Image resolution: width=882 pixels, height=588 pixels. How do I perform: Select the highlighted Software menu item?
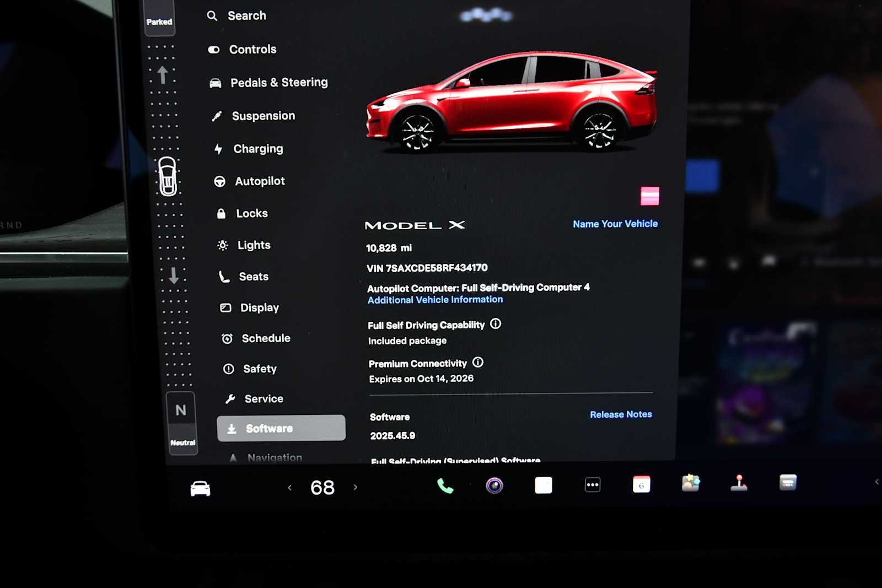(281, 428)
